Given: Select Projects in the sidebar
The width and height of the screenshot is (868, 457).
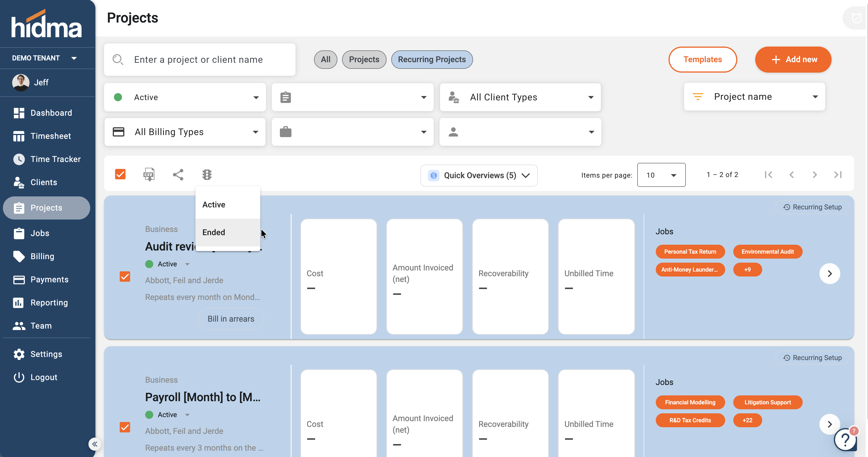Looking at the screenshot, I should pos(47,208).
